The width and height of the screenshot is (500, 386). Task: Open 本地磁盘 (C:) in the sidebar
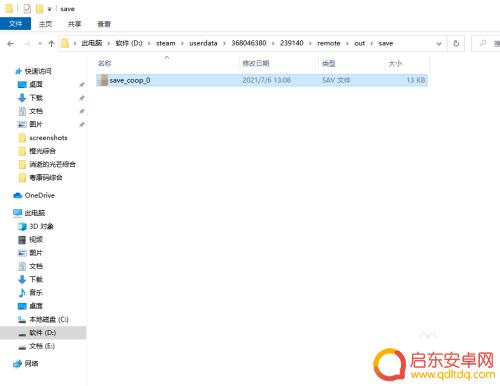click(49, 319)
